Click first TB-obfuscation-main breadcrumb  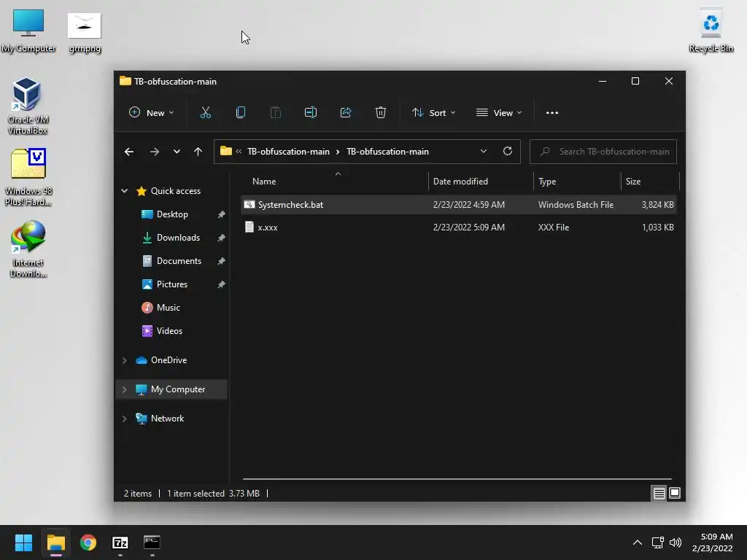tap(288, 152)
